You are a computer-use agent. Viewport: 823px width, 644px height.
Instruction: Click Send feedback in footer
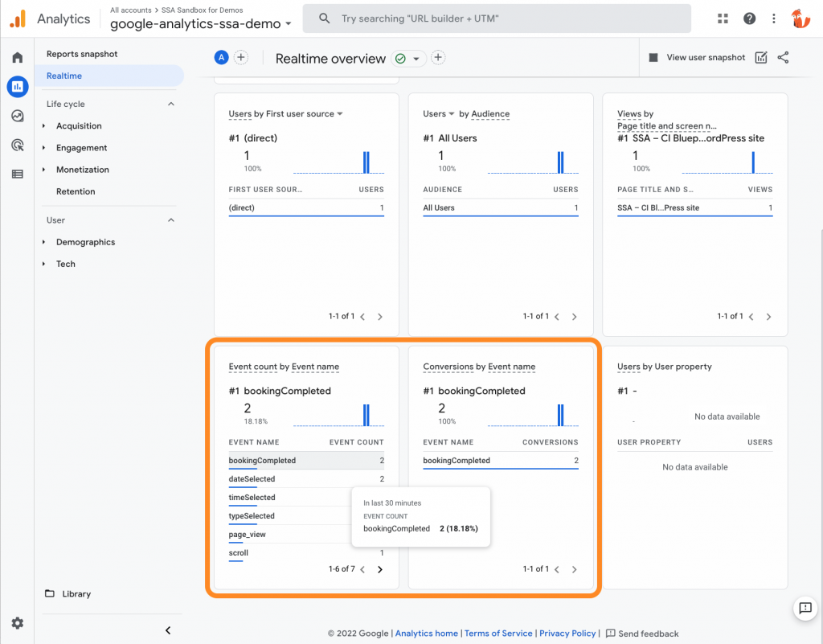(642, 634)
